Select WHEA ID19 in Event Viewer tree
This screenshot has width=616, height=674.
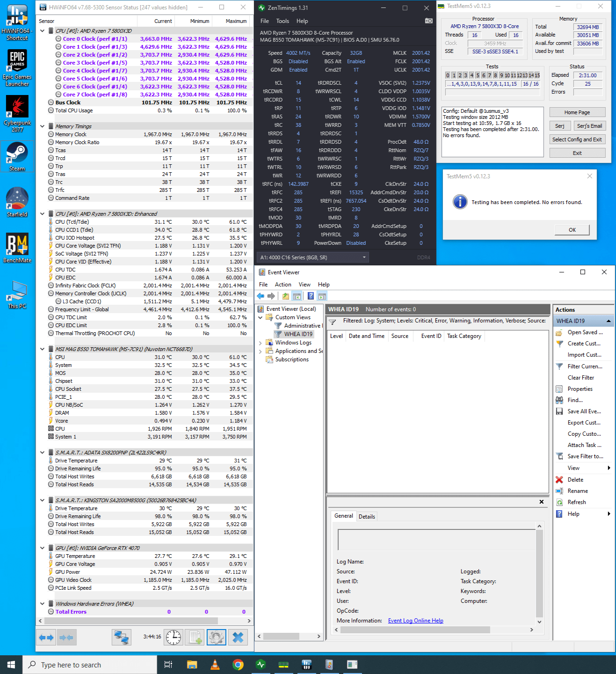pos(298,334)
